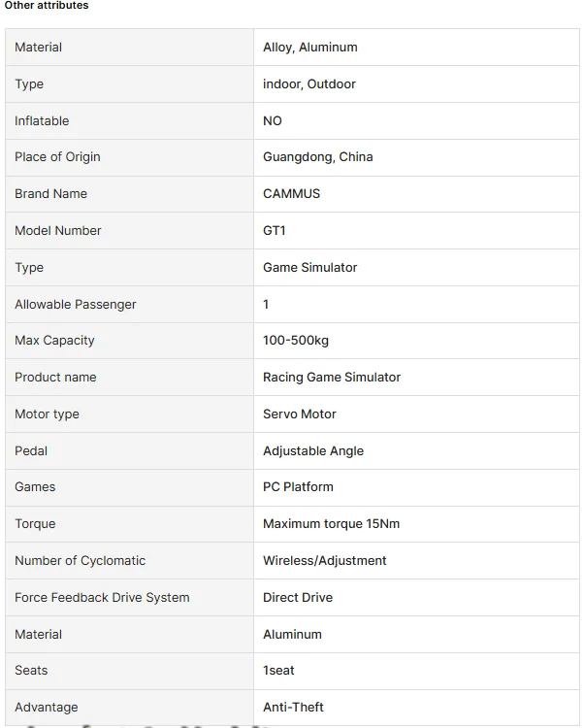The image size is (584, 728).
Task: Click the "Allowable Passenger" label
Action: [76, 305]
